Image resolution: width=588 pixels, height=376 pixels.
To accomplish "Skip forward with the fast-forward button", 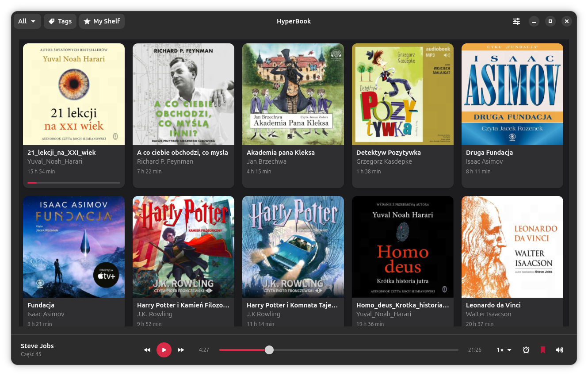I will click(181, 350).
